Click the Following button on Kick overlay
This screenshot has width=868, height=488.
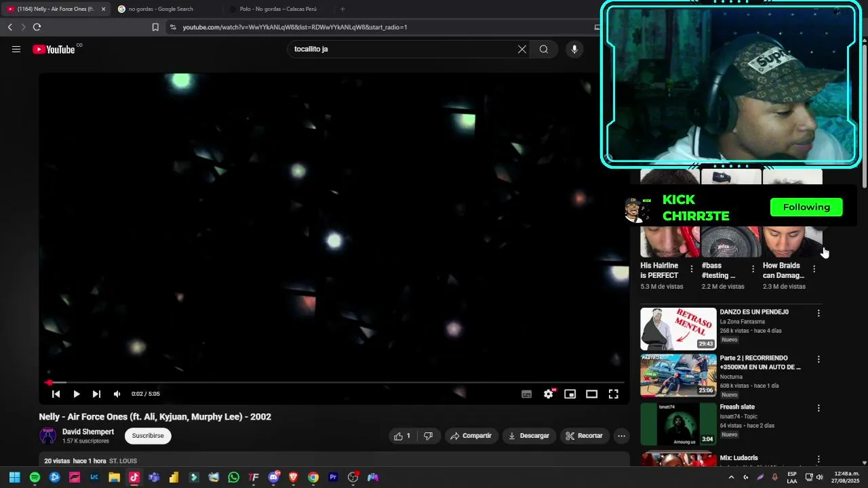806,207
